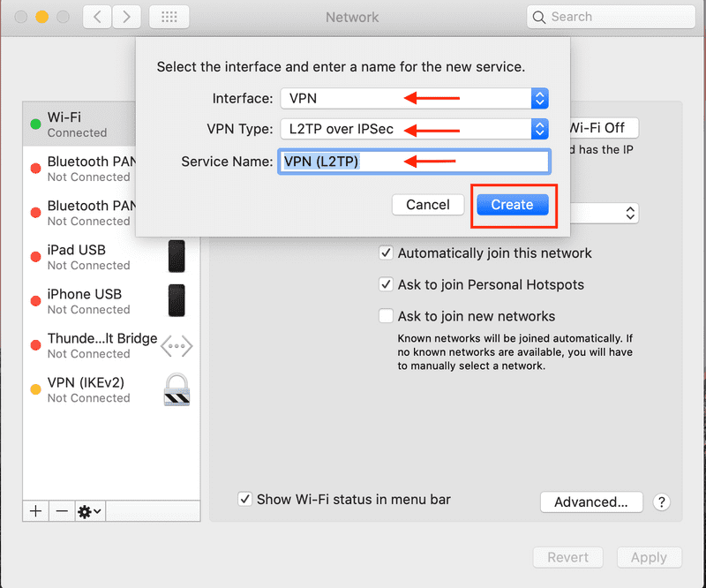Click the Revert button
The width and height of the screenshot is (706, 588).
click(x=567, y=557)
